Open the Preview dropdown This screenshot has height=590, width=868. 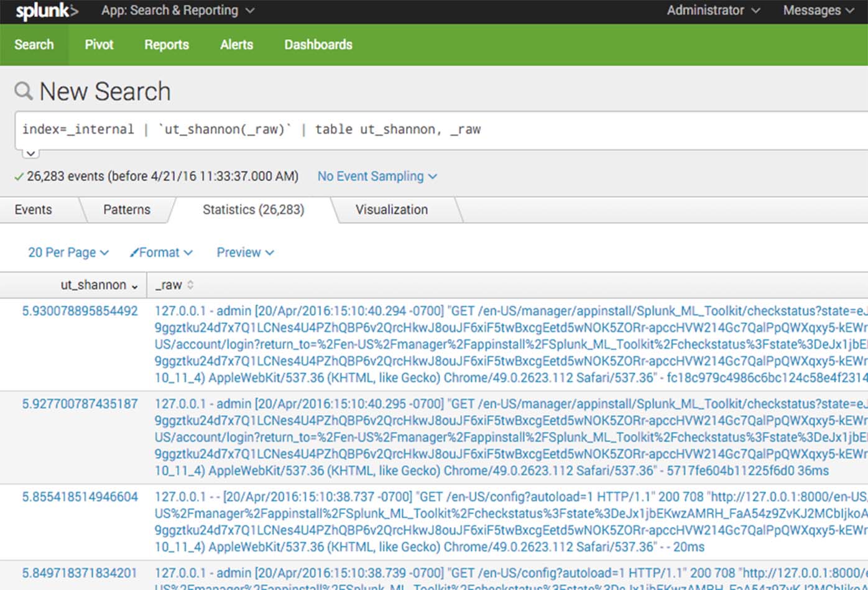tap(245, 252)
